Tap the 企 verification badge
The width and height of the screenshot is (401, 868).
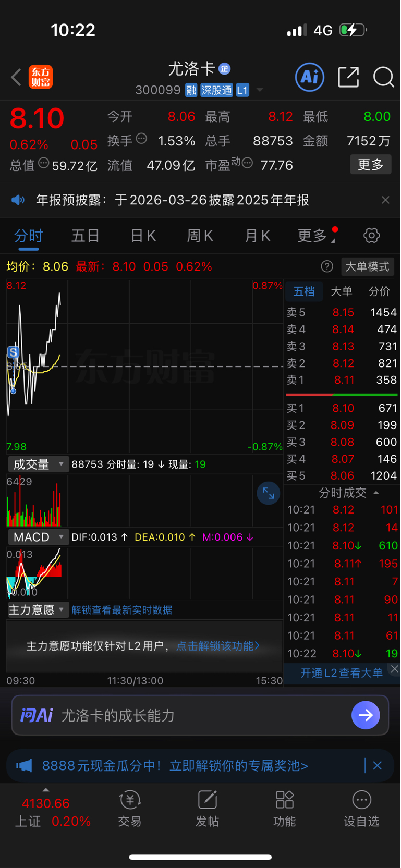point(225,69)
